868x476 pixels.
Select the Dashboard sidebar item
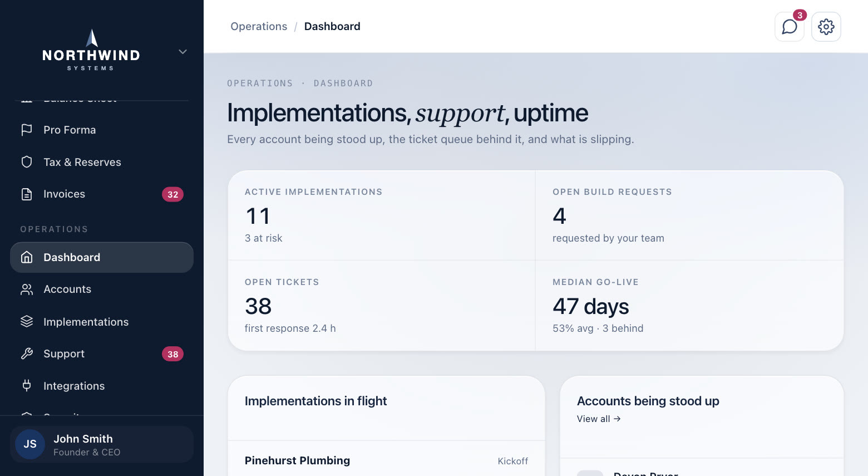pos(102,257)
